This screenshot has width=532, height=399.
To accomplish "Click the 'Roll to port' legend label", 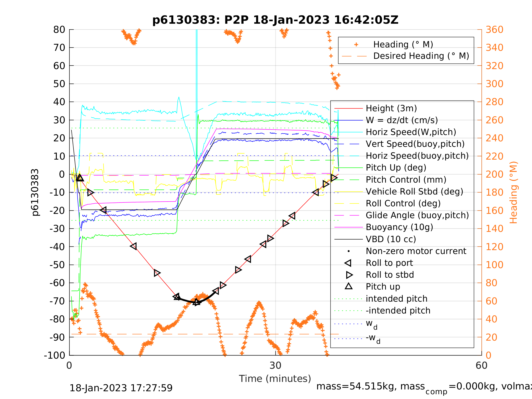I will click(x=389, y=263).
